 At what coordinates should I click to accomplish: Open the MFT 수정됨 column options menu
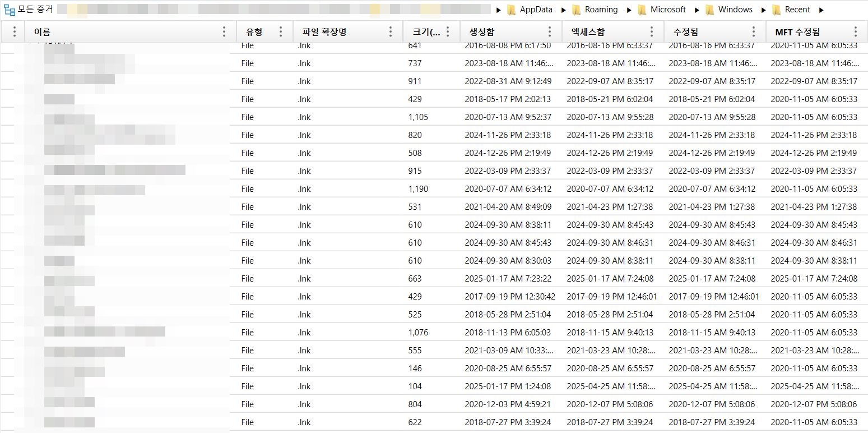tap(856, 32)
